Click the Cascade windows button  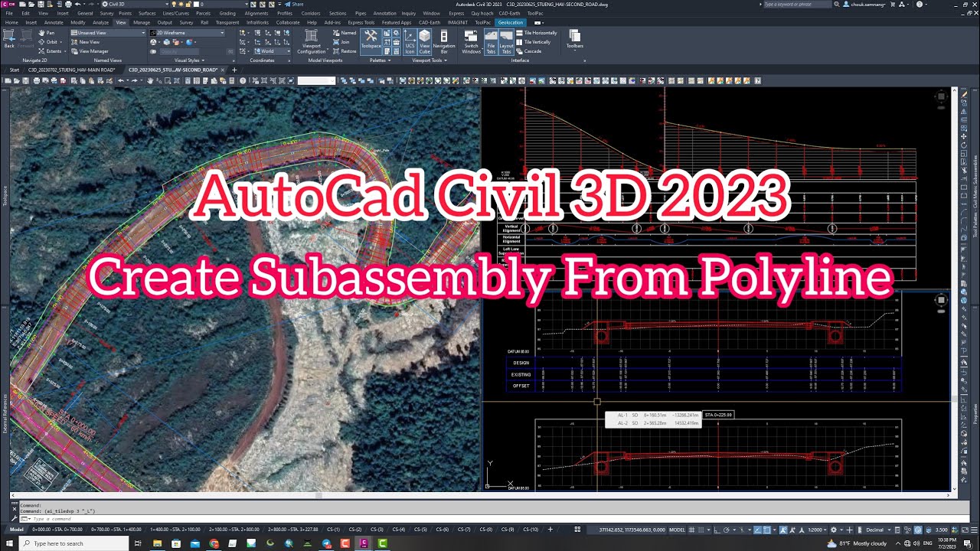click(x=530, y=51)
